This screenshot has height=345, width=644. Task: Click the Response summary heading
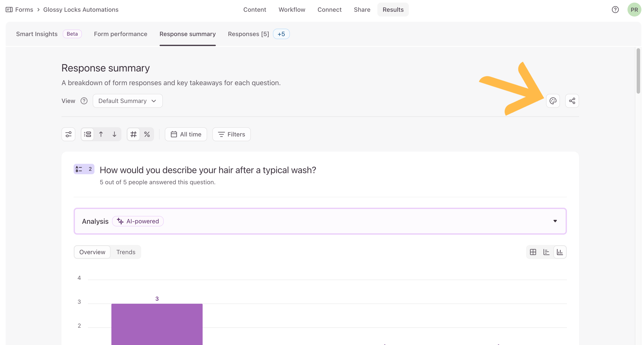106,68
